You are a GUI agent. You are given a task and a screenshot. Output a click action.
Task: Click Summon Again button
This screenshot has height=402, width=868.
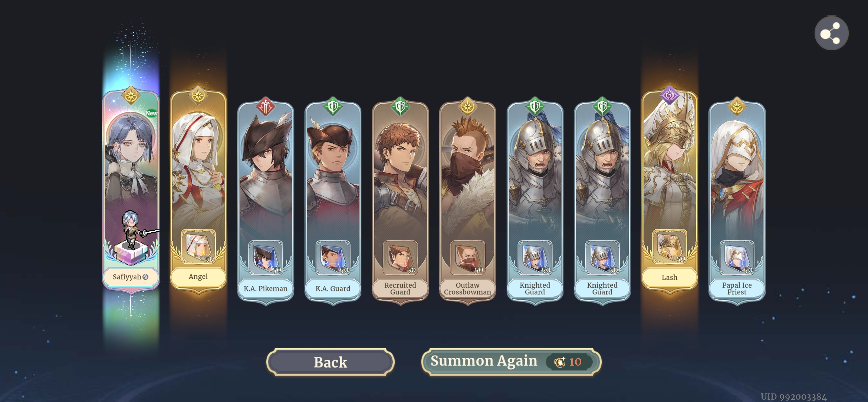pos(511,362)
